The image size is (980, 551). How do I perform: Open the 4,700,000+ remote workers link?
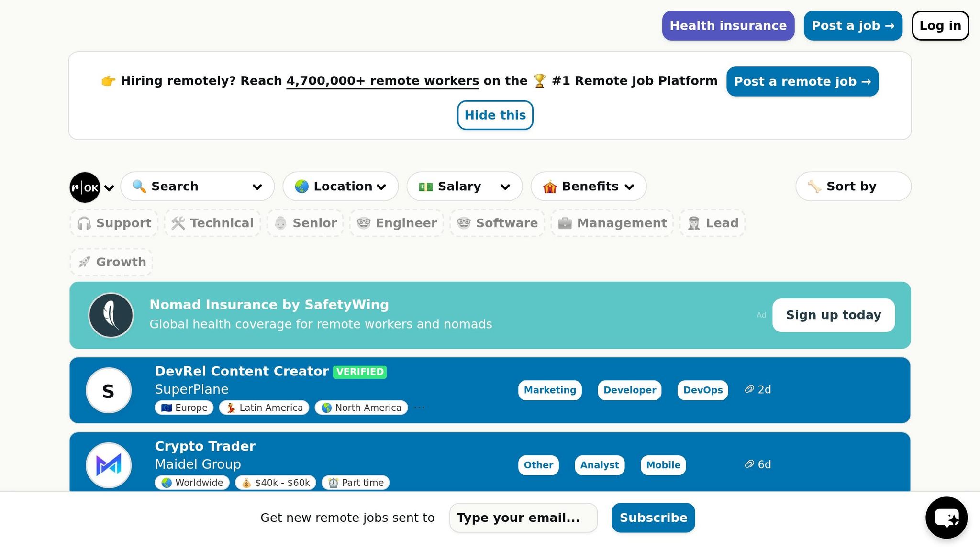pyautogui.click(x=383, y=81)
